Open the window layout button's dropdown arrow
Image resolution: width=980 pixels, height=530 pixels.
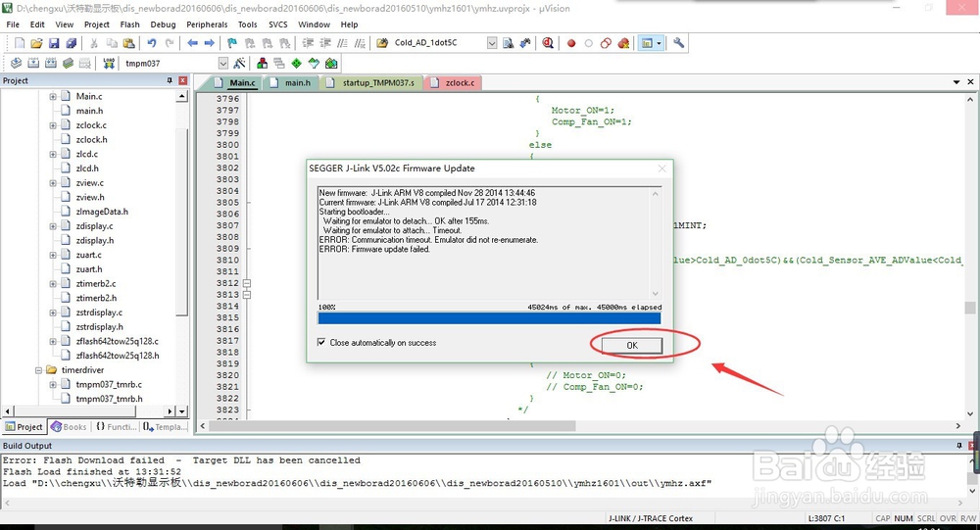coord(659,43)
